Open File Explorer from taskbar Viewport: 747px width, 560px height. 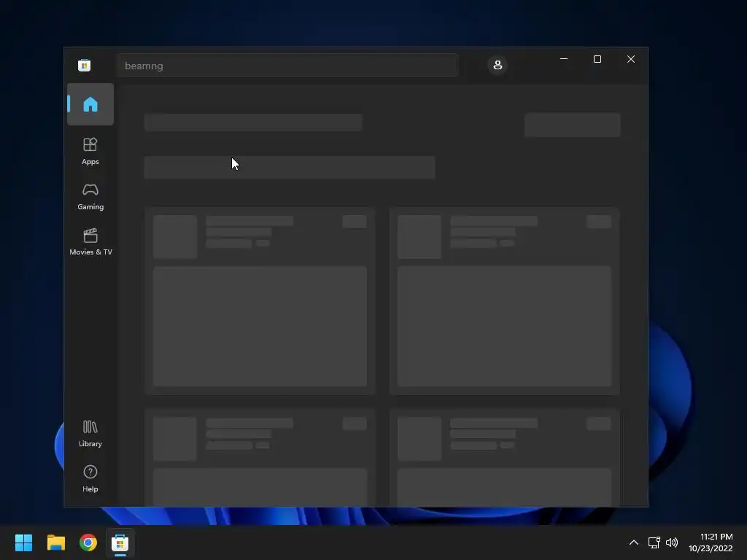(x=55, y=542)
